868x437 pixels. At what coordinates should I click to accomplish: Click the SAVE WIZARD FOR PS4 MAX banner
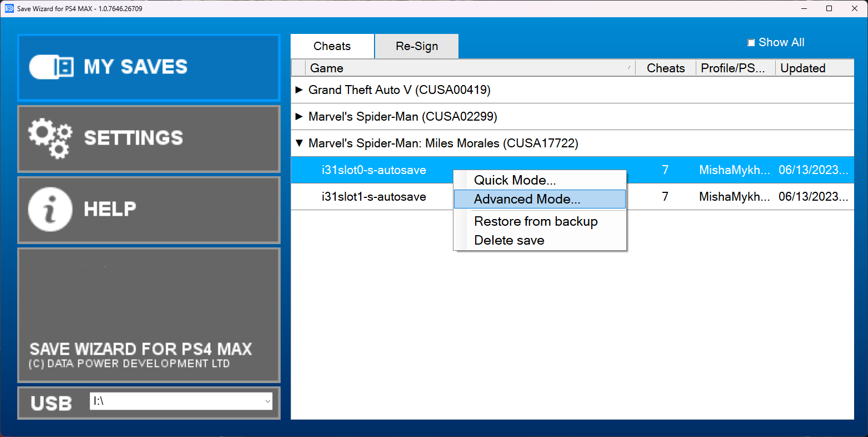[149, 315]
